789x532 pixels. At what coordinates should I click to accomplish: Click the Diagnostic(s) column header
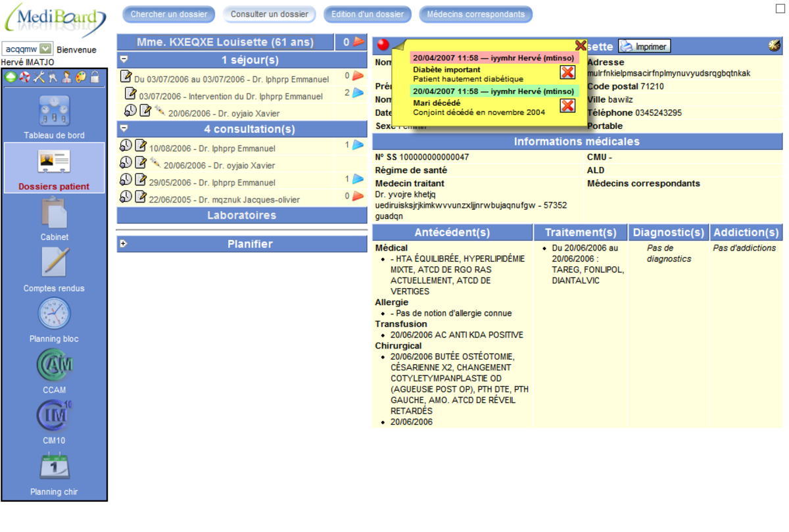point(669,232)
